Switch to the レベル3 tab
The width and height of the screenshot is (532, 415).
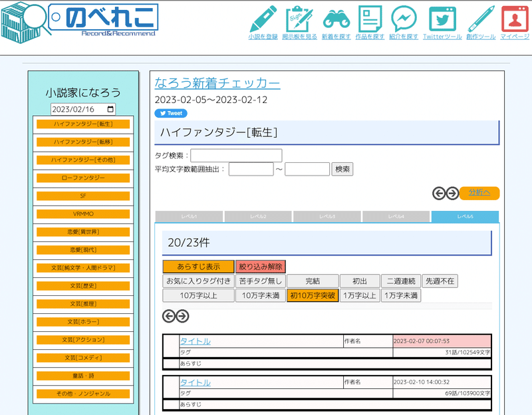[x=327, y=217]
